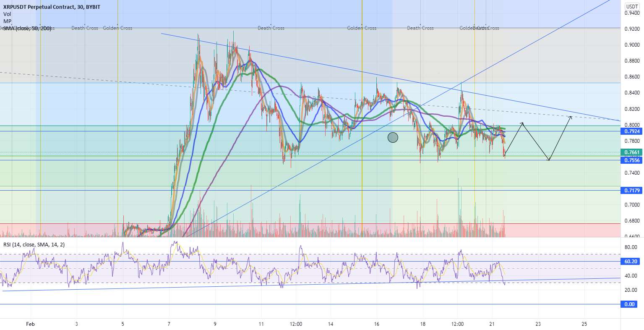The image size is (644, 330).
Task: Click the 0.9000 price axis value
Action: [632, 45]
